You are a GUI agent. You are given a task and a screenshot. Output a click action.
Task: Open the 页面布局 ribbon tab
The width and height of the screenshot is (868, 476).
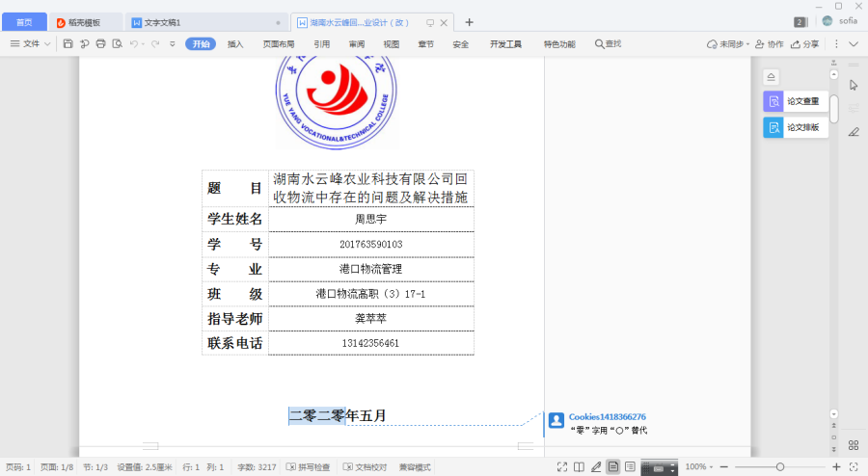[279, 44]
